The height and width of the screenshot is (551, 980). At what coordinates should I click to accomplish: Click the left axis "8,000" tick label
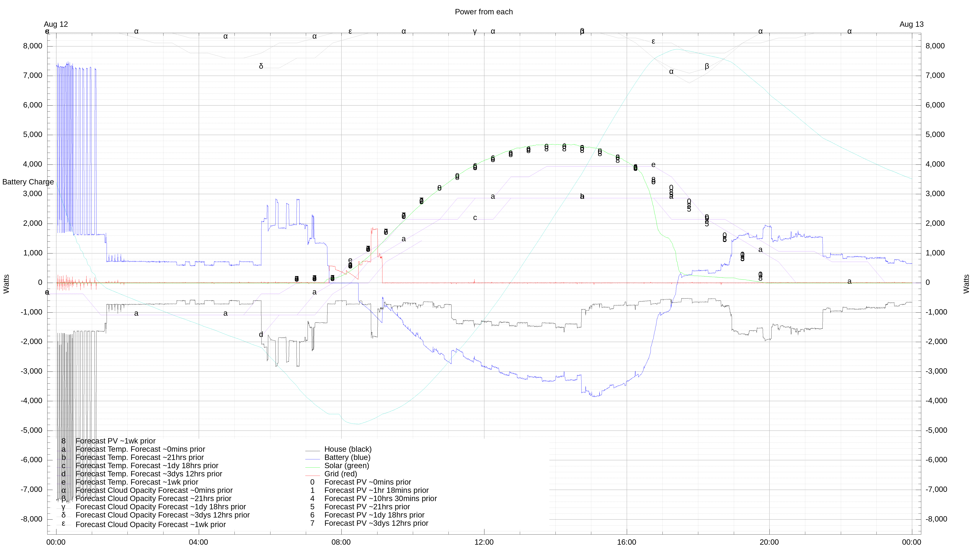click(x=33, y=46)
